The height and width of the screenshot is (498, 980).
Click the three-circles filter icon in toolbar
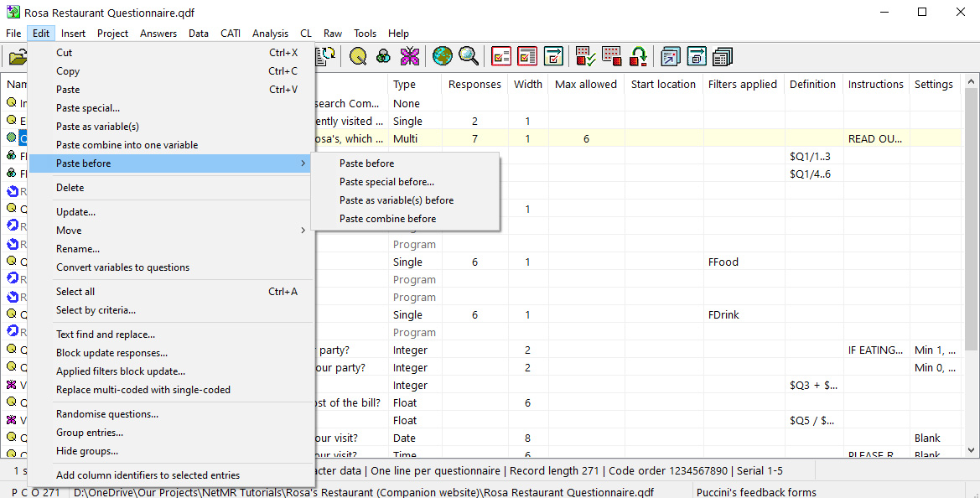coord(383,56)
